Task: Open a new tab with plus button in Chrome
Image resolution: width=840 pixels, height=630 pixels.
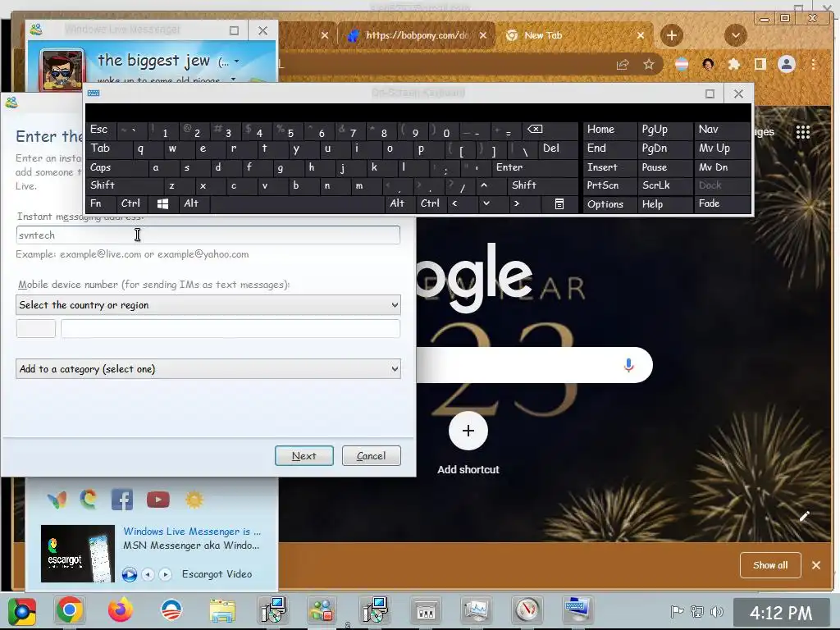Action: tap(671, 35)
